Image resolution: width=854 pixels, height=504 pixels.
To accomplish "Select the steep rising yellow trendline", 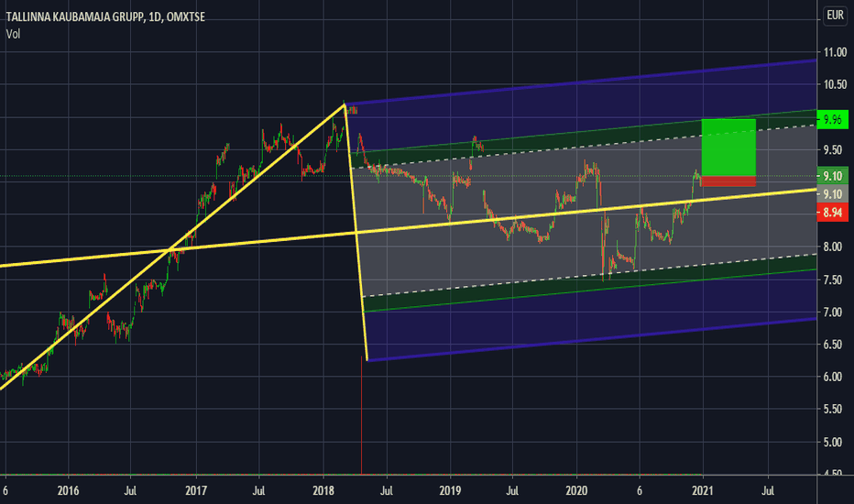I will (x=172, y=248).
